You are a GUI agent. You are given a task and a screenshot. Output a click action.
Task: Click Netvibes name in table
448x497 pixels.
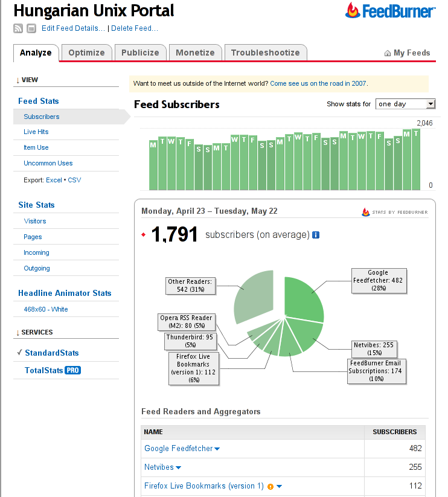[159, 467]
